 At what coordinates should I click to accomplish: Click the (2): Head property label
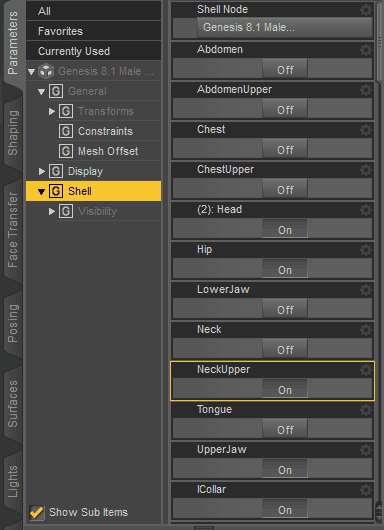[x=219, y=210]
